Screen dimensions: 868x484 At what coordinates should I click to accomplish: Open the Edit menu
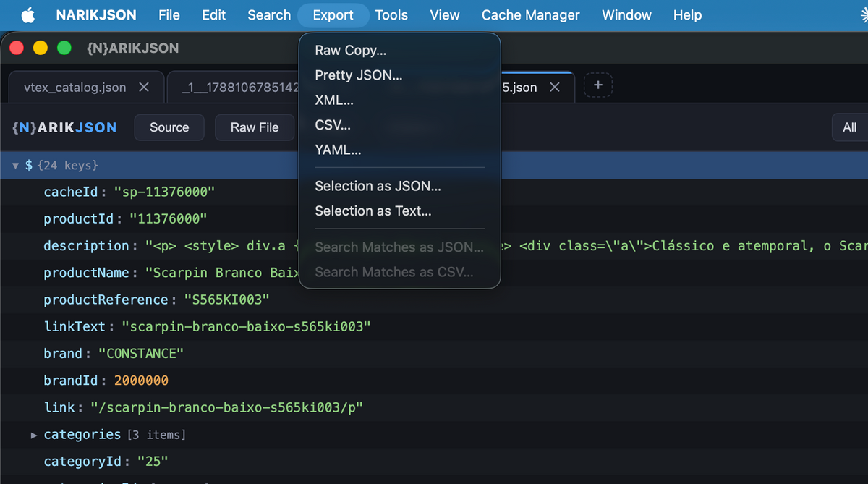(x=213, y=14)
